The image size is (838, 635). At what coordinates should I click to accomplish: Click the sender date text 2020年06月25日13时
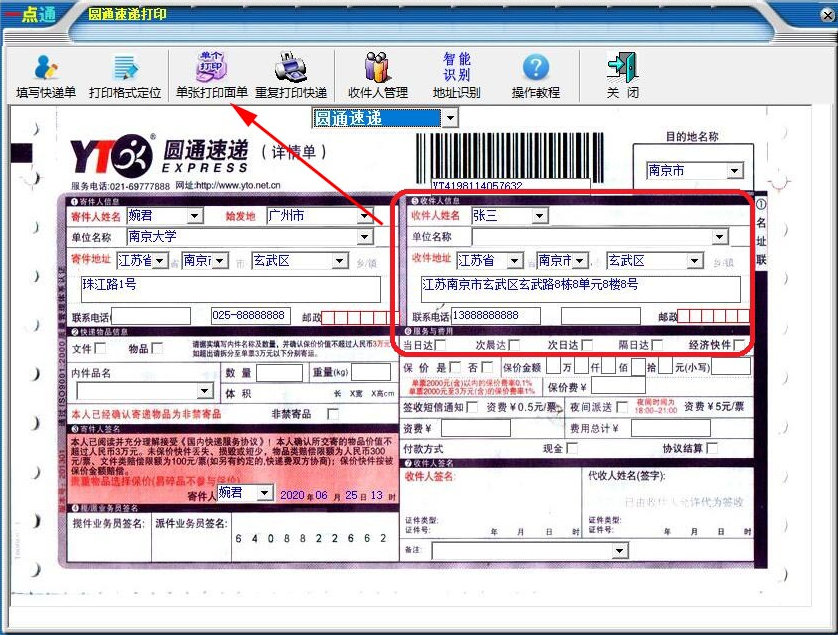[x=338, y=495]
